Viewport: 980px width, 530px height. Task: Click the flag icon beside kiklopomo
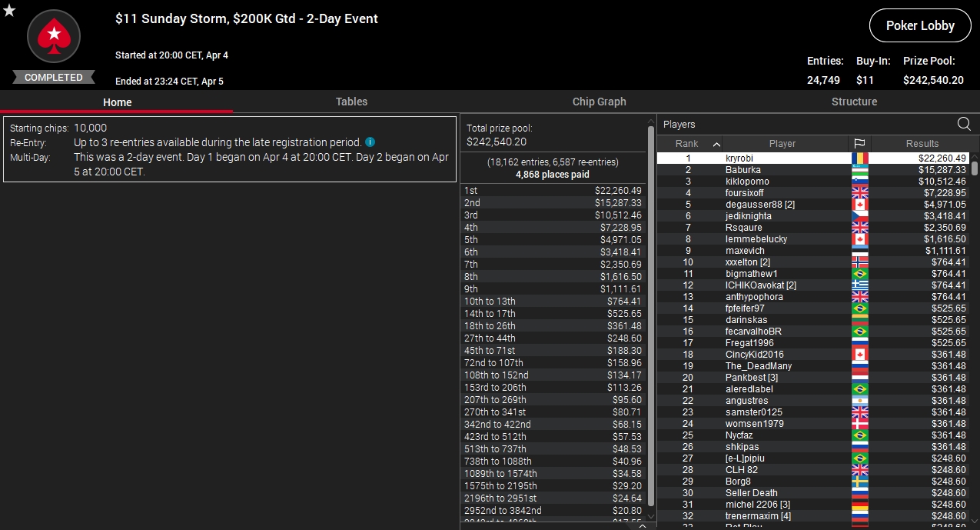(859, 182)
